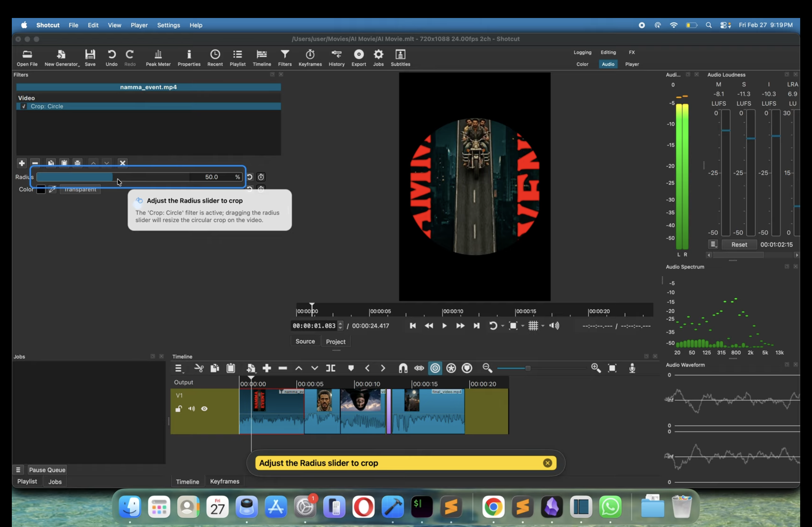Add a filter with plus button
Screen dimensions: 812x527
21,163
